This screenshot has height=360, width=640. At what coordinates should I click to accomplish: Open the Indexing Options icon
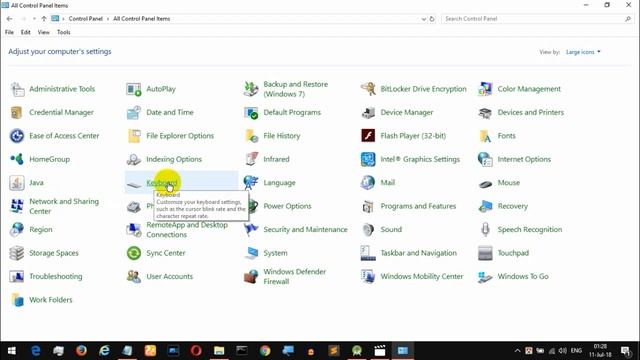[x=134, y=159]
